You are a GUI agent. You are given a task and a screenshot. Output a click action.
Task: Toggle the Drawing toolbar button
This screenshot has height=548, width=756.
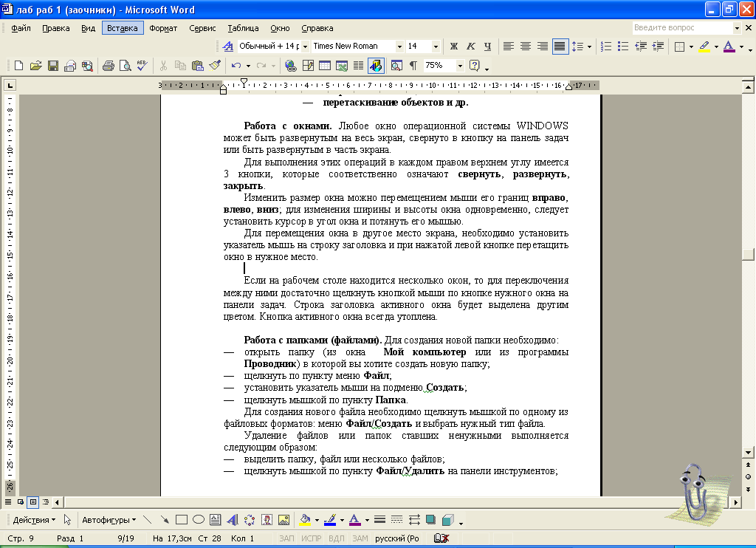pyautogui.click(x=376, y=66)
